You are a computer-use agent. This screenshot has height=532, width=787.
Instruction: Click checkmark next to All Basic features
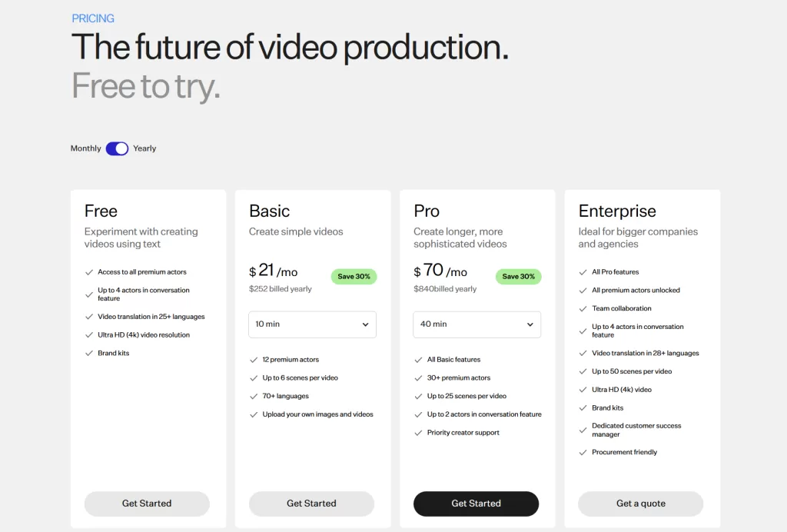(x=418, y=360)
